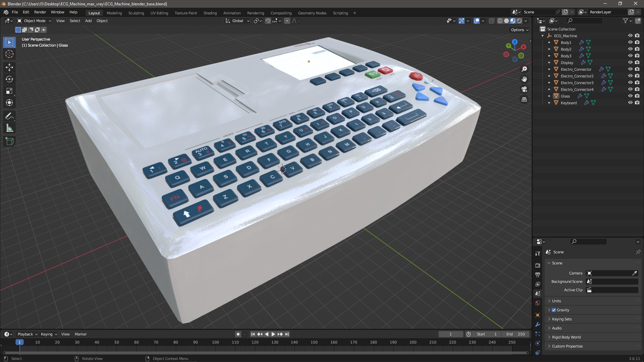Screen dimensions: 644x362
Task: Click the timeline Marker menu
Action: click(x=80, y=334)
